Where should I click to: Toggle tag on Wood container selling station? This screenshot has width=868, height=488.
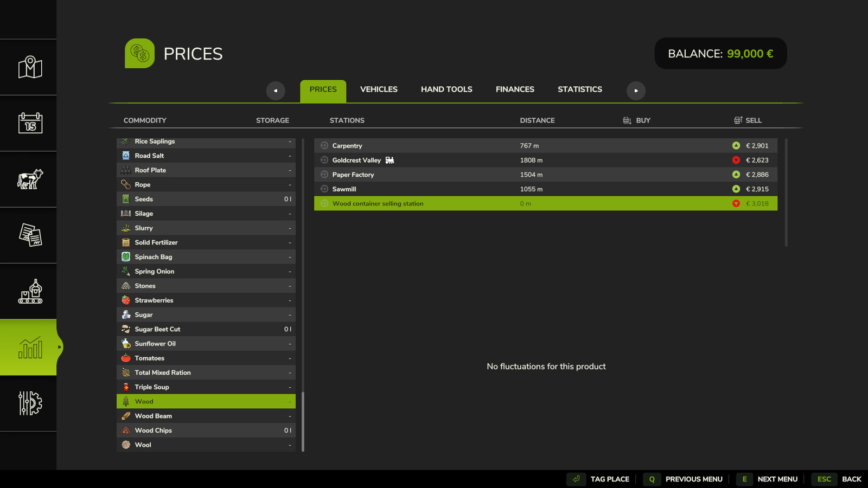point(324,204)
